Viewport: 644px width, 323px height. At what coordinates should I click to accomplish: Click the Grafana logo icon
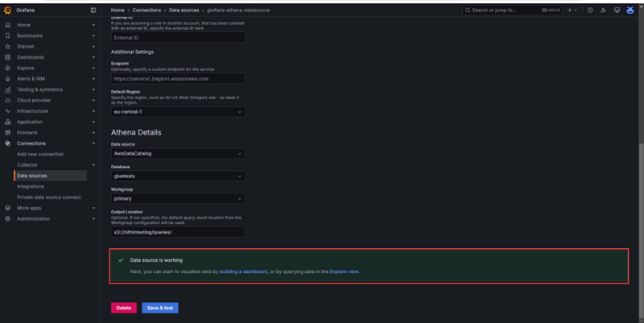pos(7,10)
